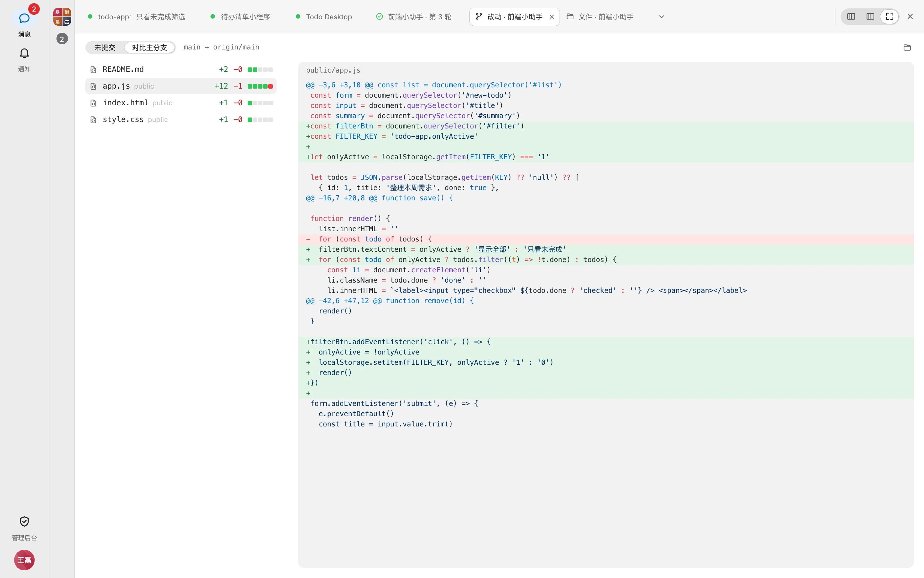Screen dimensions: 924x578
Task: Switch to 前端小助手 · 第 3 轮 tab
Action: point(414,17)
